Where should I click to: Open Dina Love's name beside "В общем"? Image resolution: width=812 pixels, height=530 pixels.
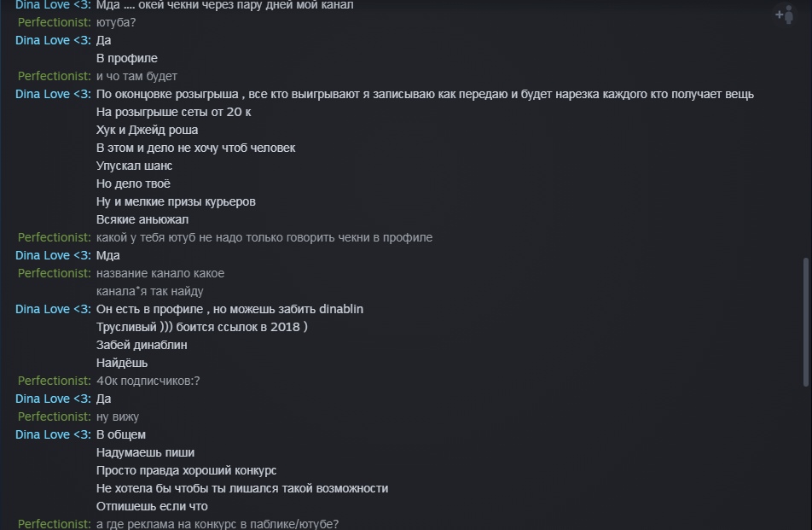pos(52,435)
